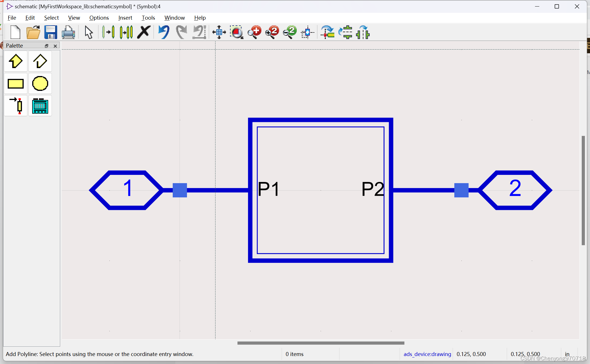Select the zoom area tool
The image size is (590, 364).
tap(237, 32)
